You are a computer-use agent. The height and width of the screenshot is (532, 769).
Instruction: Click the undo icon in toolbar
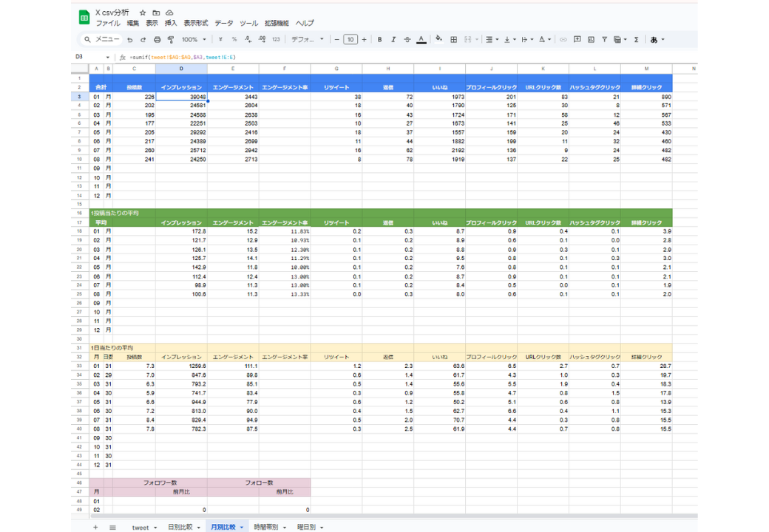pos(130,40)
